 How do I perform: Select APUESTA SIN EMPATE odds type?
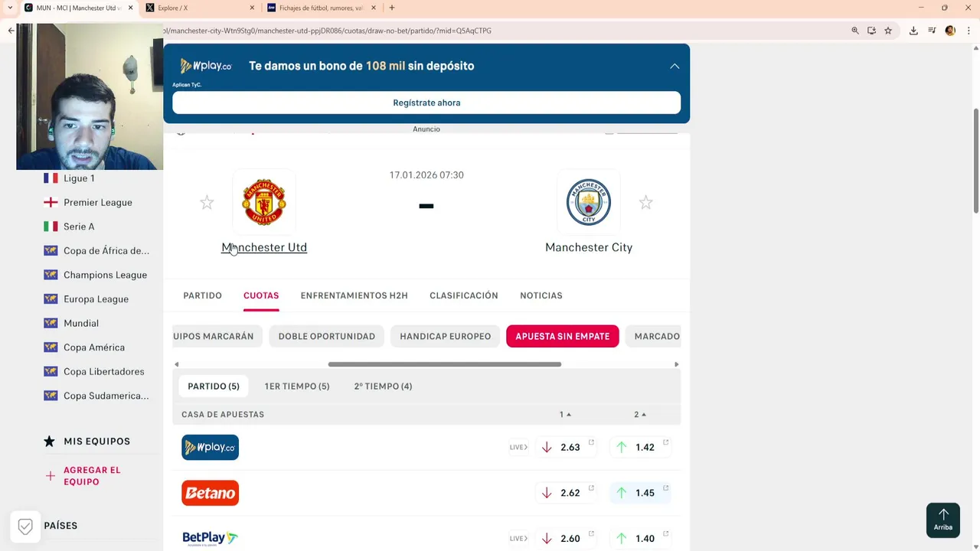coord(563,336)
